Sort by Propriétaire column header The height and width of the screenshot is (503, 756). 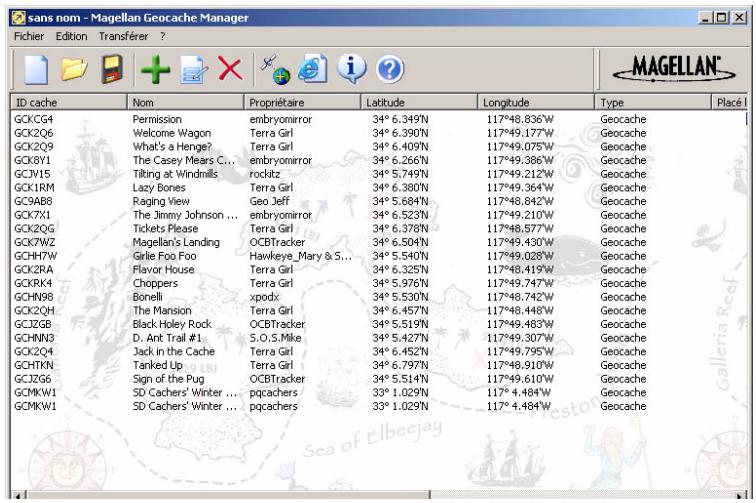coord(302,102)
